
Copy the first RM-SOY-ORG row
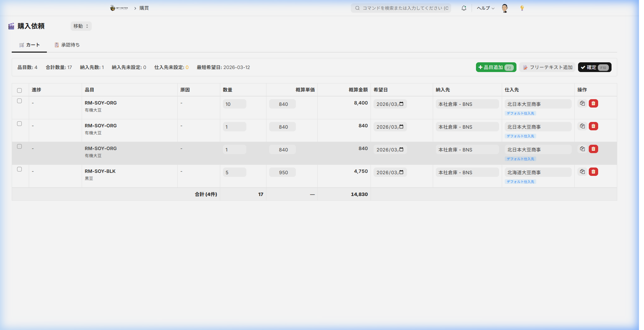(x=582, y=104)
